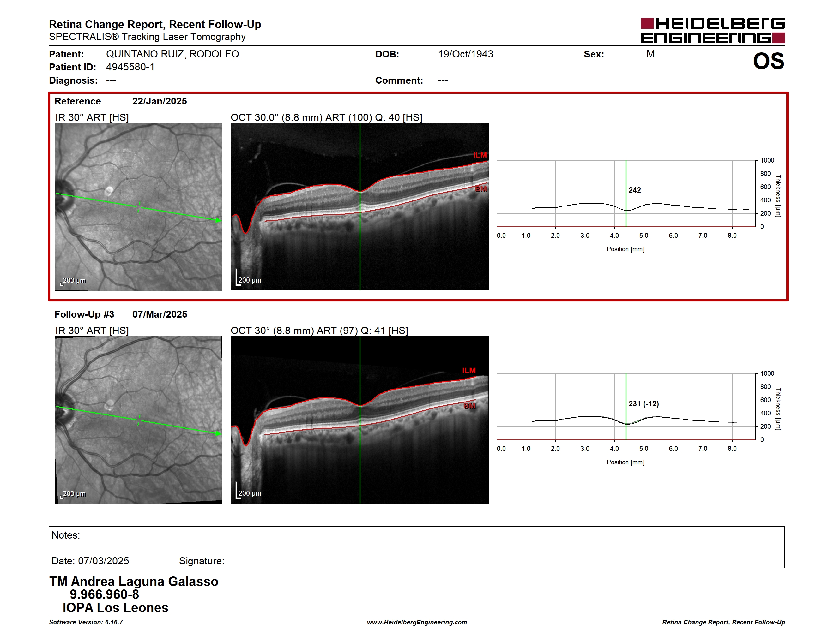This screenshot has height=644, width=834.
Task: Select the patient ID 4945580-1
Action: [130, 67]
